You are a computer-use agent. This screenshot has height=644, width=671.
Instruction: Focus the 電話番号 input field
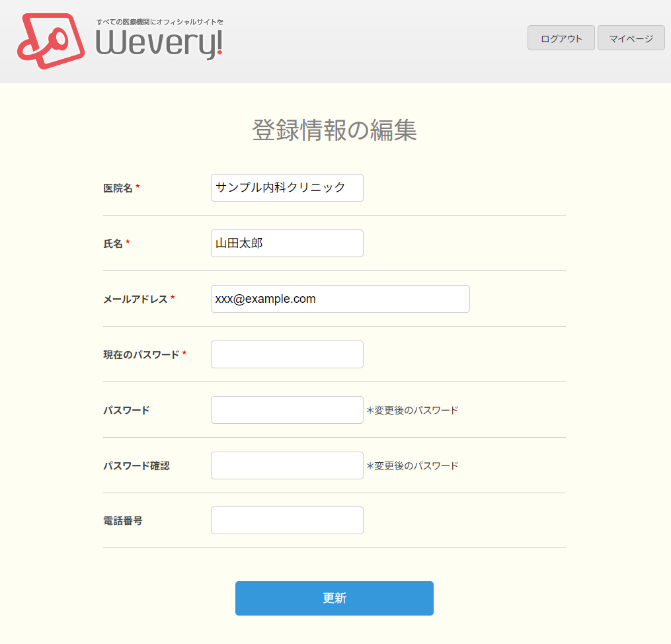tap(287, 520)
